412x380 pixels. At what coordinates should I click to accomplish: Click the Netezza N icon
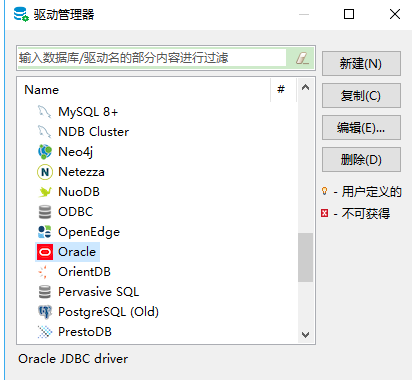(x=45, y=172)
